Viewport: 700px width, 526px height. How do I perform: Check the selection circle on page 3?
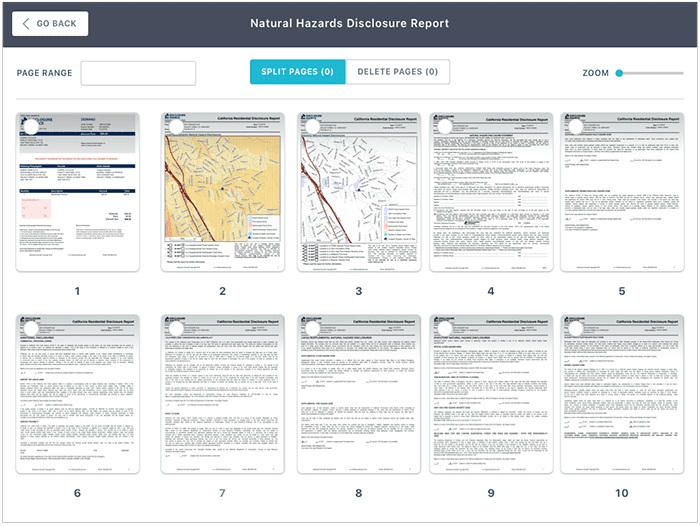[312, 127]
